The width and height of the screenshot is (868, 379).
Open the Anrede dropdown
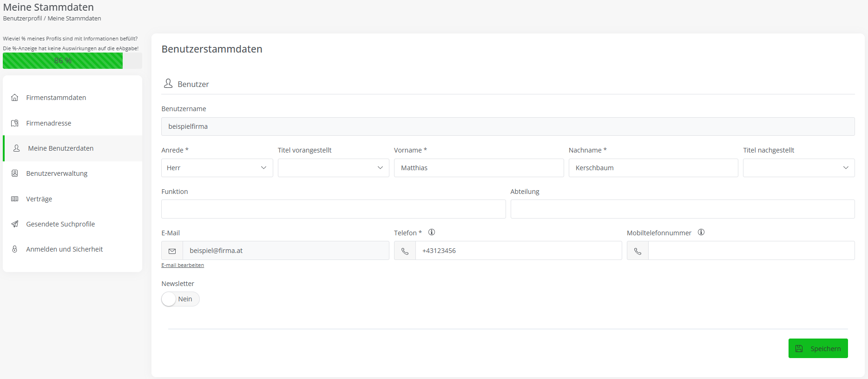tap(217, 168)
